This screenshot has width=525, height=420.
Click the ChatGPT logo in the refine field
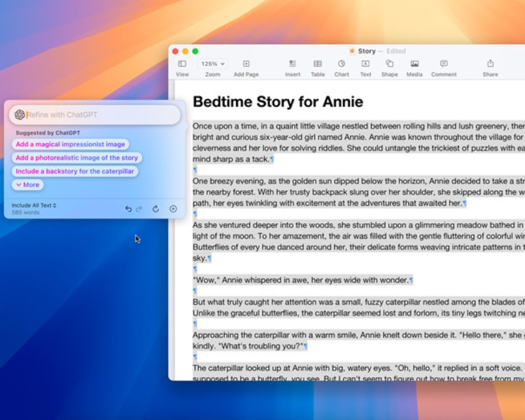pos(20,114)
